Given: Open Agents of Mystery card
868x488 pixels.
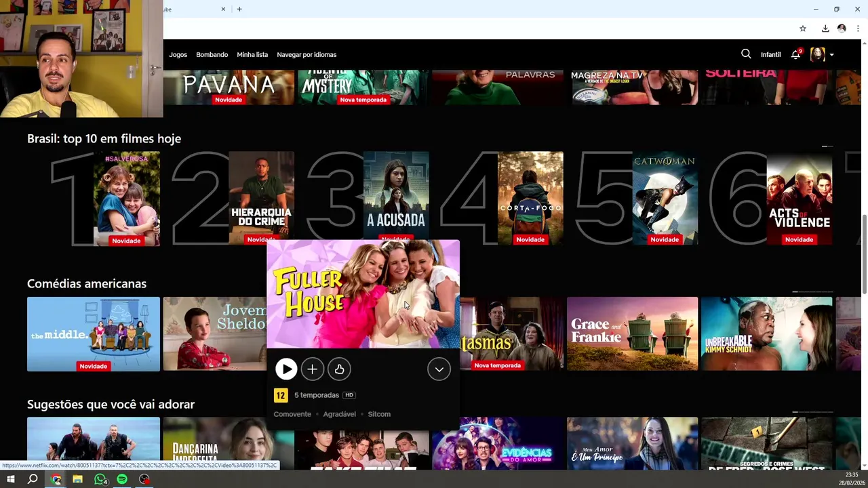Looking at the screenshot, I should (363, 87).
